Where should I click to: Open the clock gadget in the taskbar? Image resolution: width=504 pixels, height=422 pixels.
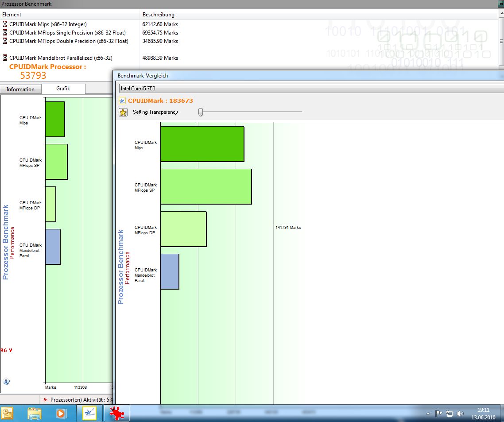pyautogui.click(x=7, y=413)
